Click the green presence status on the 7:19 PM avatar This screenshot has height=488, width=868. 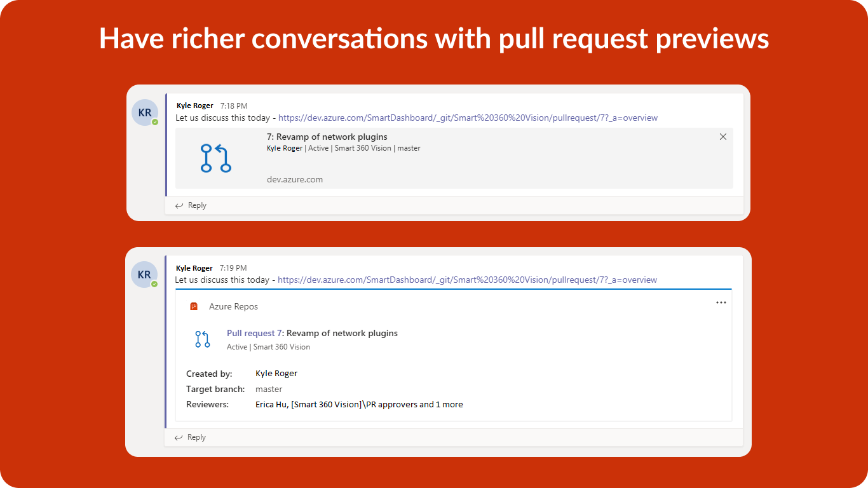point(154,284)
